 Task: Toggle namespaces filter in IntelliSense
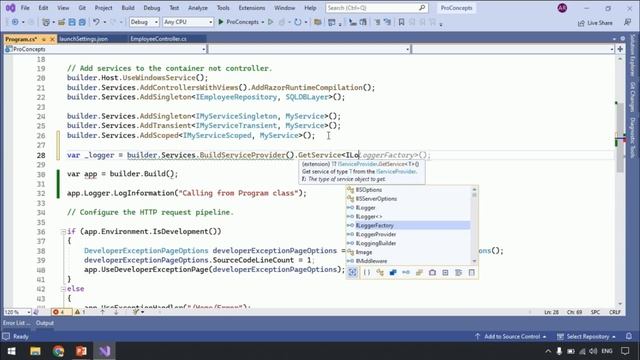tap(367, 272)
